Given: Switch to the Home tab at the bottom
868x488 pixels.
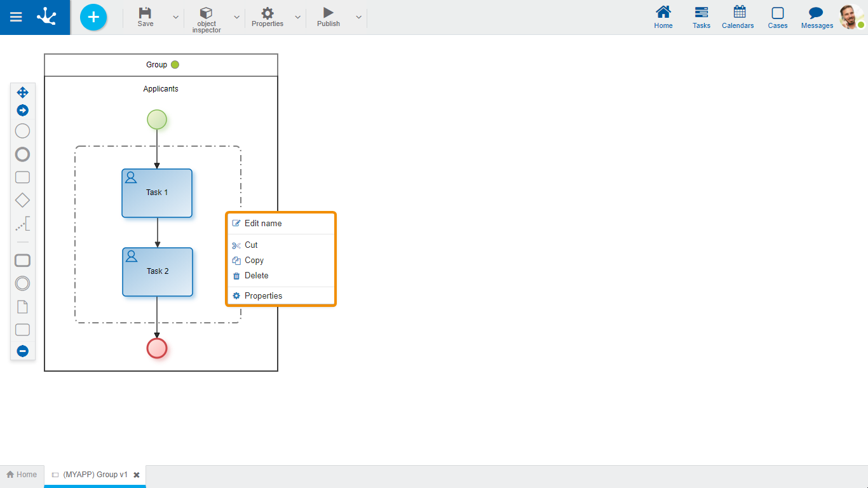Looking at the screenshot, I should tap(22, 475).
